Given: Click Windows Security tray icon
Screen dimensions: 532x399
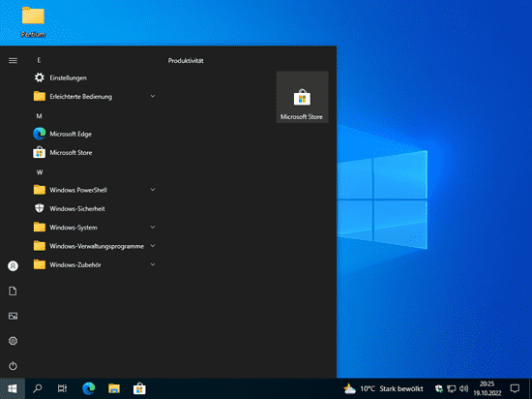Looking at the screenshot, I should point(439,388).
